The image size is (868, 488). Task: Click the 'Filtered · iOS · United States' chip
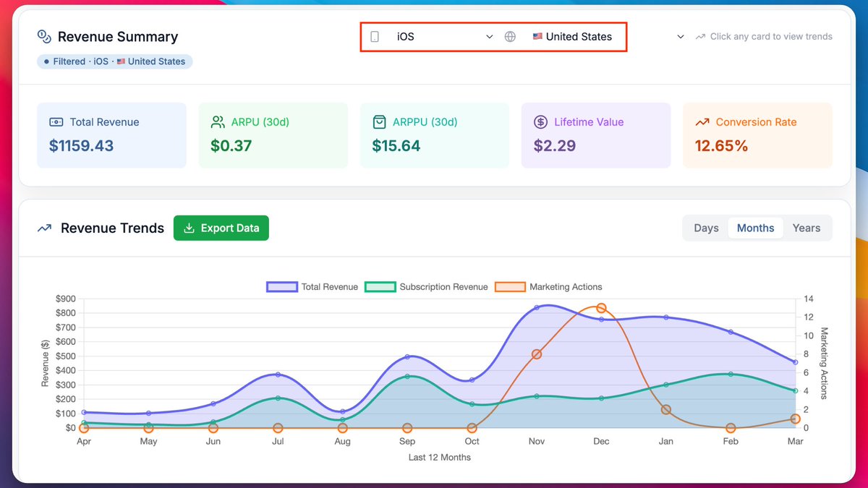pos(114,61)
